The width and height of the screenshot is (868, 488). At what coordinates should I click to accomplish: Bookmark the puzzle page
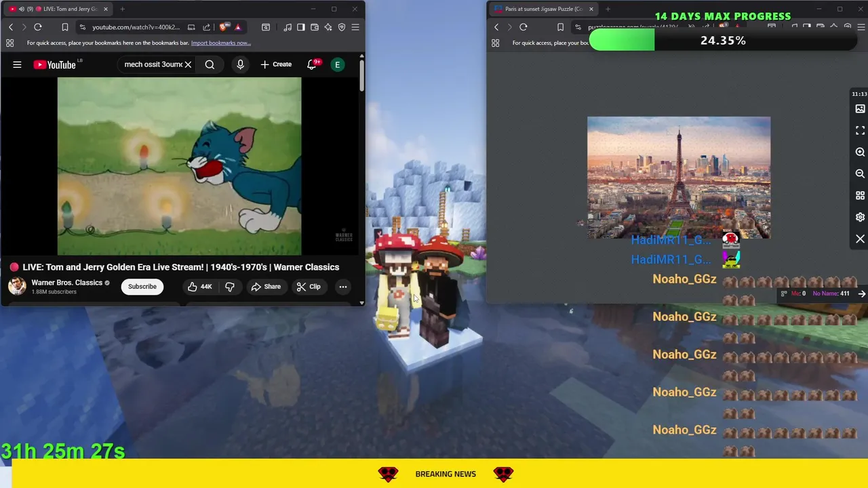click(x=560, y=27)
